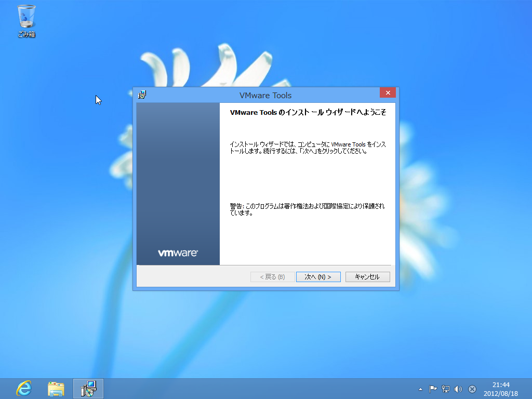Viewport: 532px width, 399px height.
Task: Open the volume speaker tray icon
Action: [458, 389]
